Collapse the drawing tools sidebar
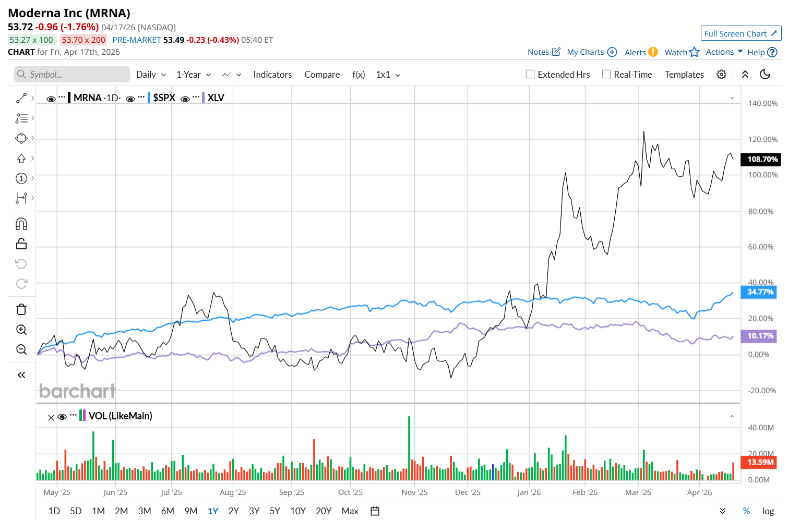800x532 pixels. [21, 375]
